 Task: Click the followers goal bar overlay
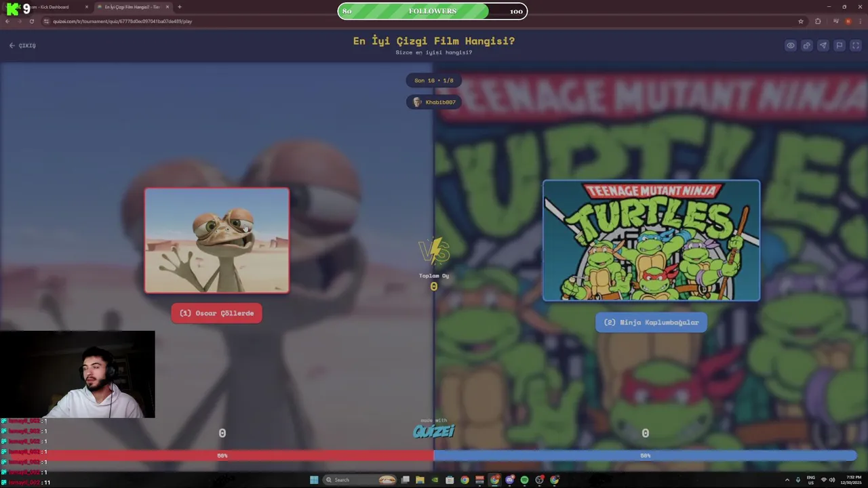(433, 11)
